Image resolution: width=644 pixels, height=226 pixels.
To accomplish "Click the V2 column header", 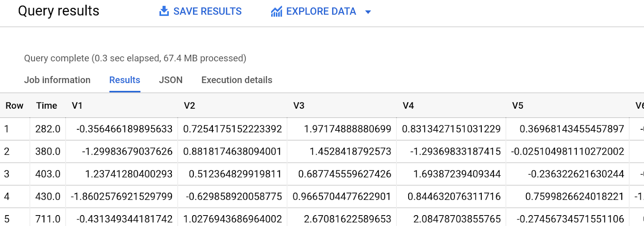I will pos(189,106).
